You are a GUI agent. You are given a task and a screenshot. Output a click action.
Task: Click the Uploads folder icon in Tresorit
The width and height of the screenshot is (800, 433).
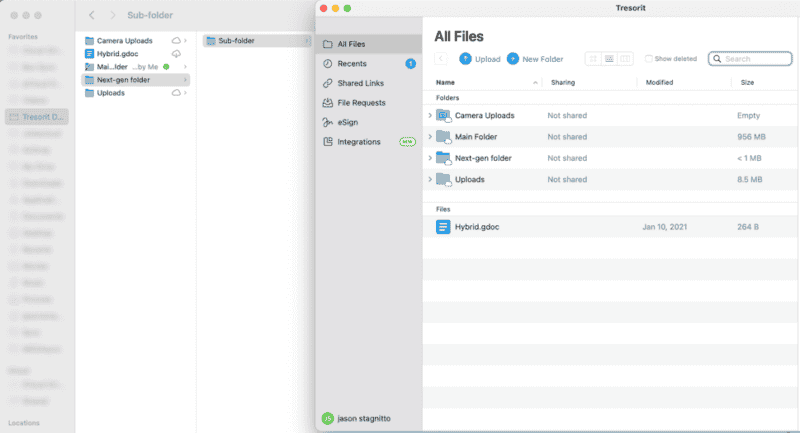(x=443, y=180)
